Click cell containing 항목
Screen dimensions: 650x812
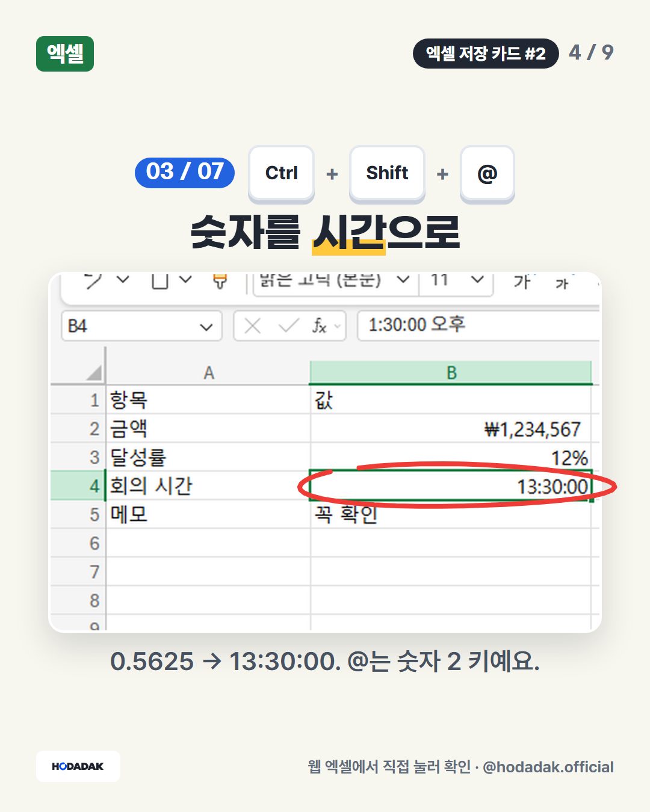(208, 400)
